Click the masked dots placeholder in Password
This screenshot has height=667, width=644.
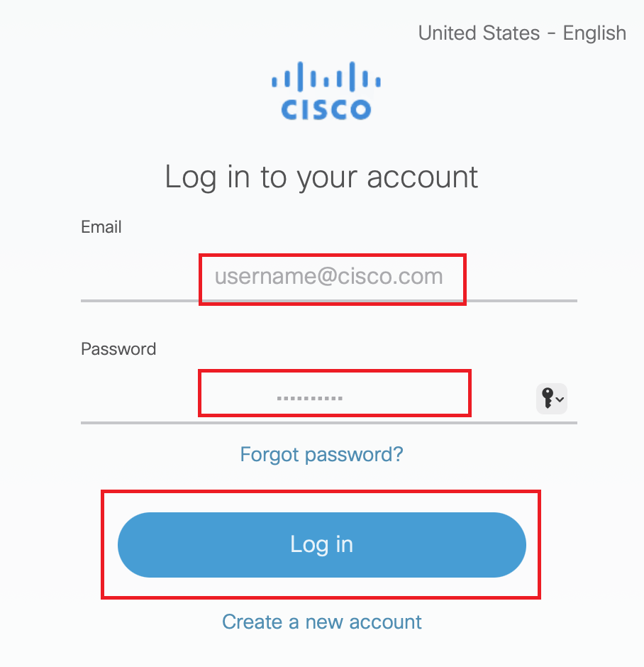click(310, 397)
